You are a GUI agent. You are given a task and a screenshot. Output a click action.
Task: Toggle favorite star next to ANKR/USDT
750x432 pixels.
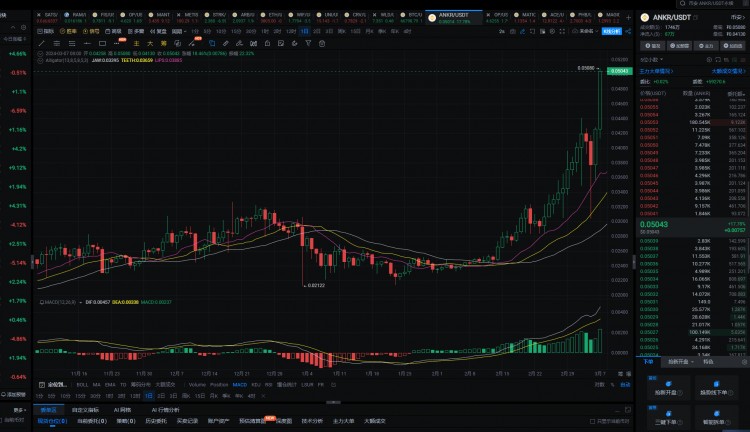click(x=696, y=17)
